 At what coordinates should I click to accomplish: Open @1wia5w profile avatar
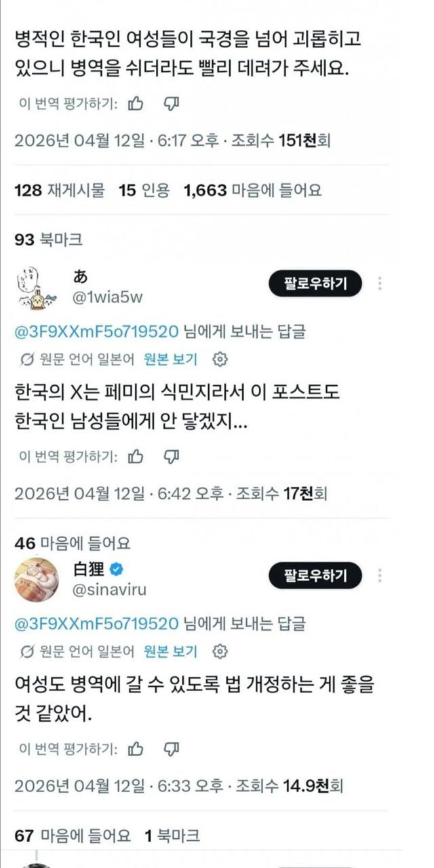point(37,288)
